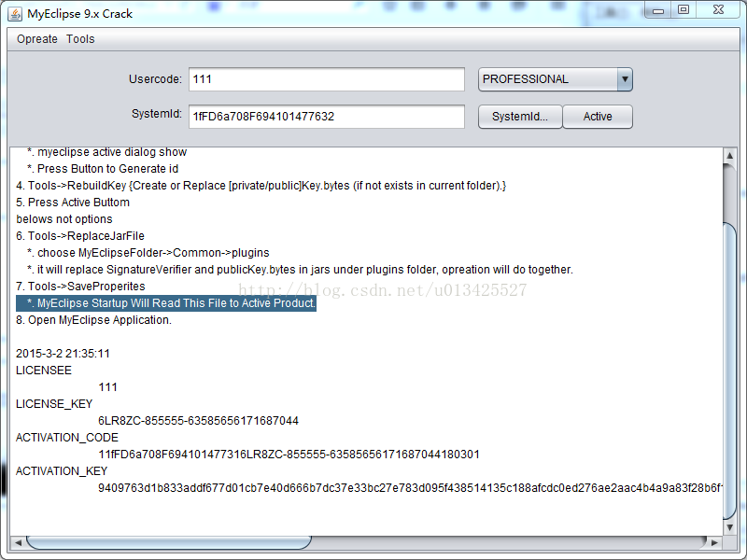
Task: Click the '4. Tools->RebuildKey' line
Action: 261,186
